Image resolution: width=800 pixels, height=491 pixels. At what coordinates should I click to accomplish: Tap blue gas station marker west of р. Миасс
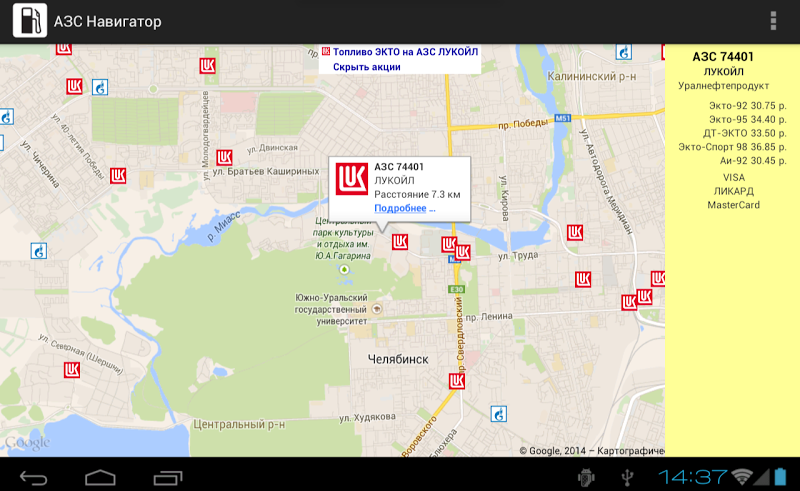[39, 251]
